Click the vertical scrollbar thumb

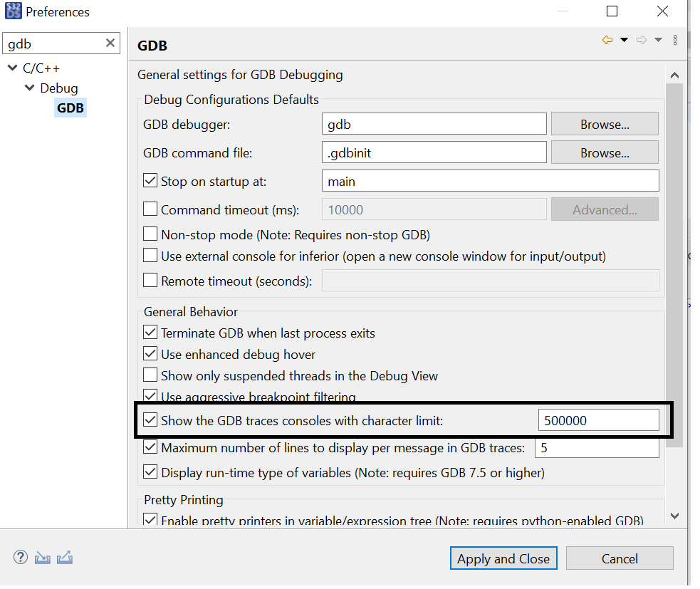point(674,265)
